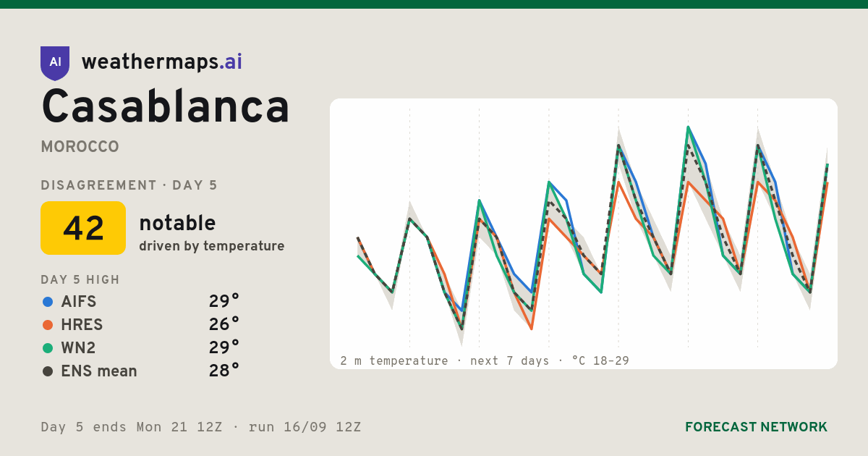Click the DISAGREEMENT · DAY 5 heading
Image resolution: width=868 pixels, height=456 pixels.
(x=129, y=185)
